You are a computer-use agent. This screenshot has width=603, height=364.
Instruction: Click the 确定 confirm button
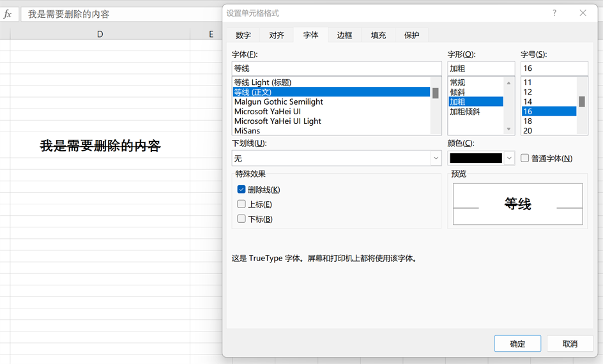coord(517,344)
